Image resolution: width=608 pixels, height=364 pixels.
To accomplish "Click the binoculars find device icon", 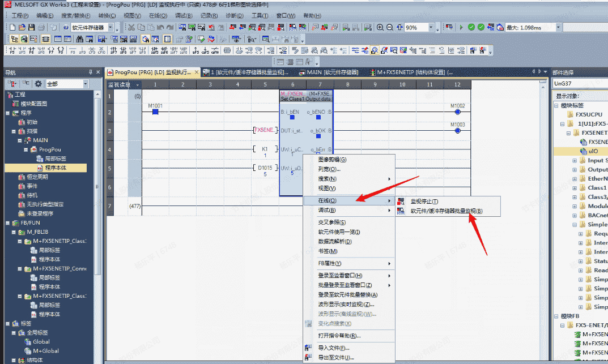I will point(80,39).
